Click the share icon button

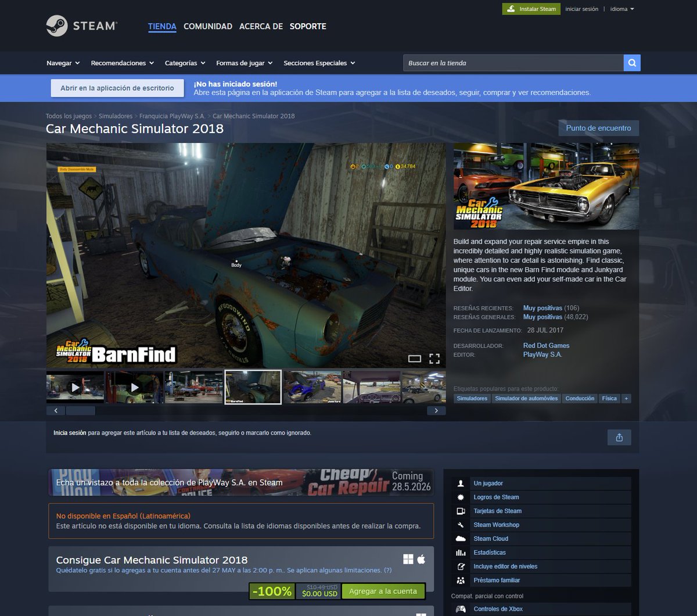click(619, 438)
